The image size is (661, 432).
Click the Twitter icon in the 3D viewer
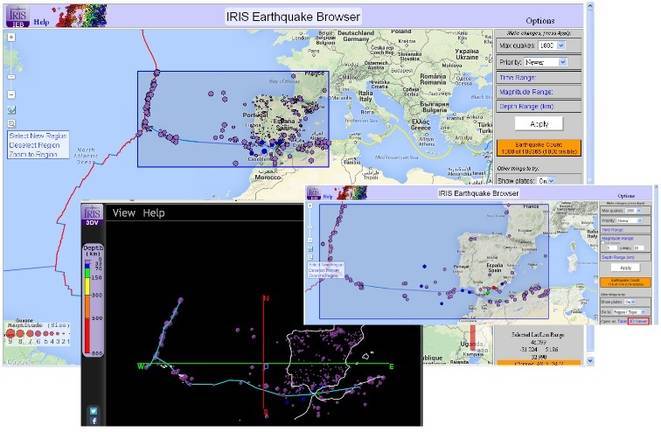click(x=93, y=411)
